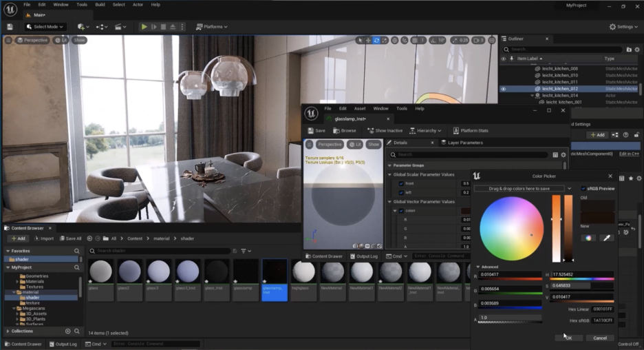The image size is (644, 350).
Task: Open the cinematics clapboard dropdown
Action: (120, 27)
